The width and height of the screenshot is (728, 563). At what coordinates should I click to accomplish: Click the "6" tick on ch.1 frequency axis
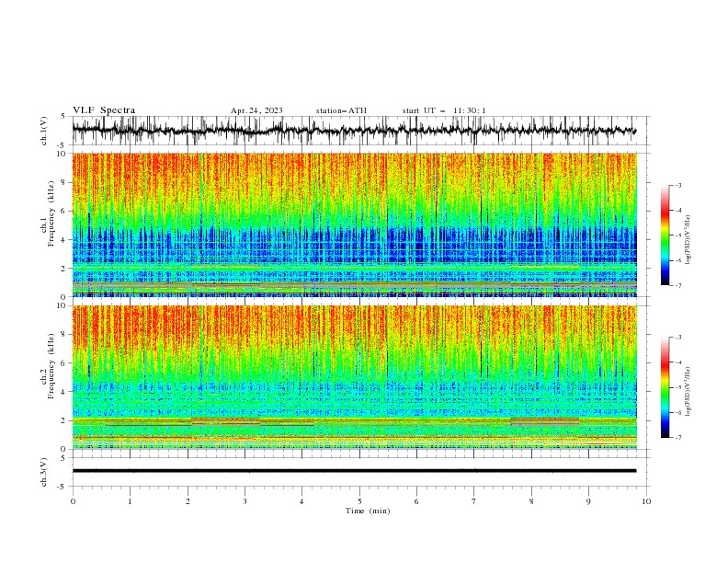pyautogui.click(x=63, y=211)
